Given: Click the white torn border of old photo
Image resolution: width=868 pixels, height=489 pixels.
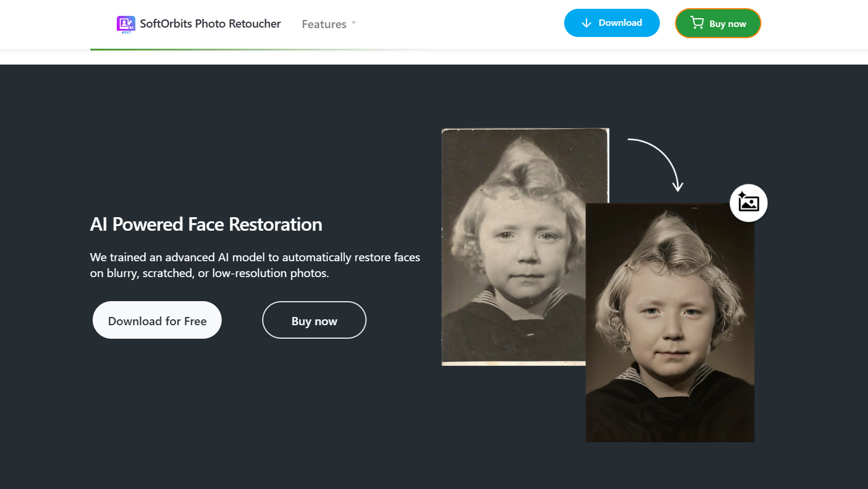Looking at the screenshot, I should point(513,363).
